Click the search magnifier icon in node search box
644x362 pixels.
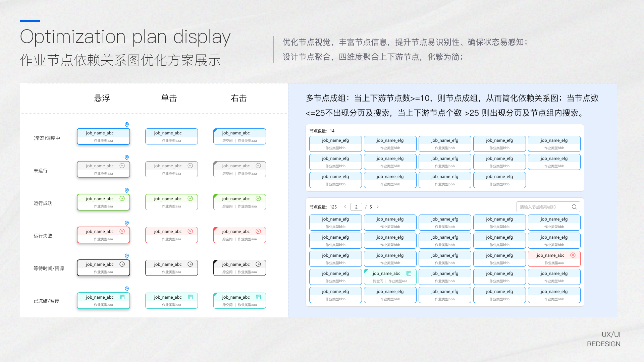pyautogui.click(x=574, y=207)
